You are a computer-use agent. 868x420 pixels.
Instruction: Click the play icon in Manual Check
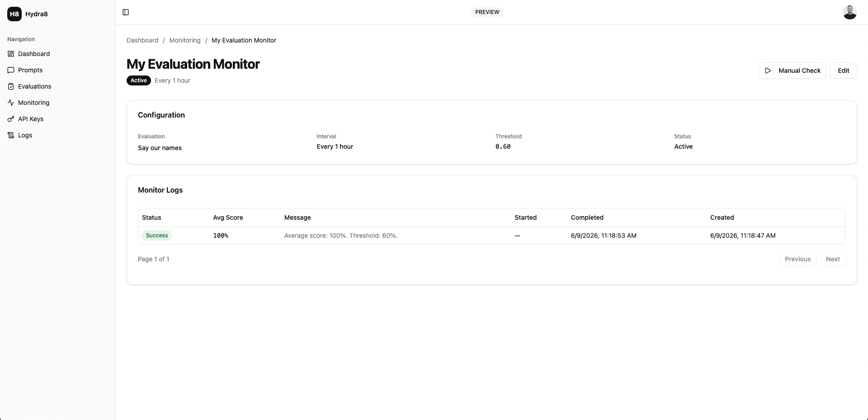(x=768, y=71)
